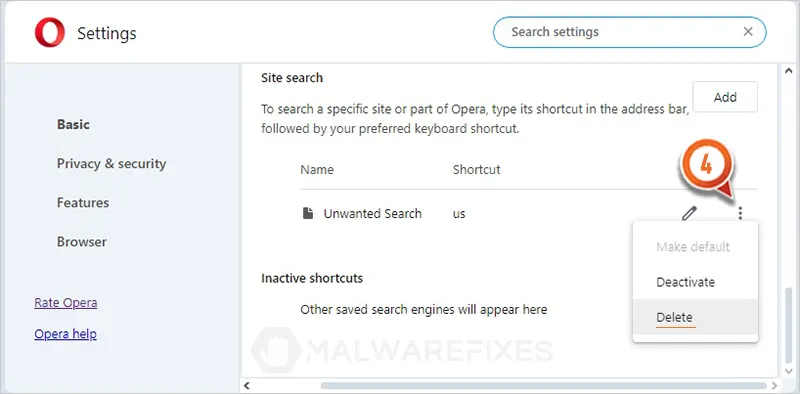Click the scroll left arrow
This screenshot has height=394, width=800.
(247, 385)
